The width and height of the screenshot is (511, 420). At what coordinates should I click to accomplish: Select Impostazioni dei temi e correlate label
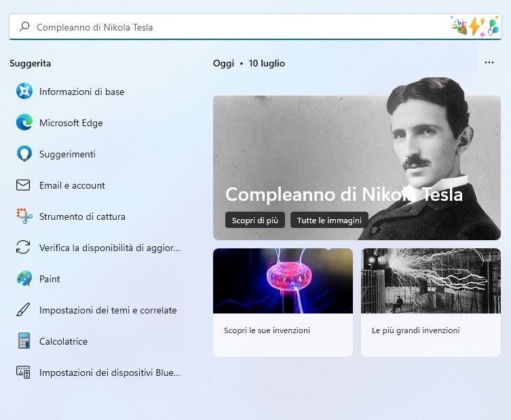(x=108, y=310)
